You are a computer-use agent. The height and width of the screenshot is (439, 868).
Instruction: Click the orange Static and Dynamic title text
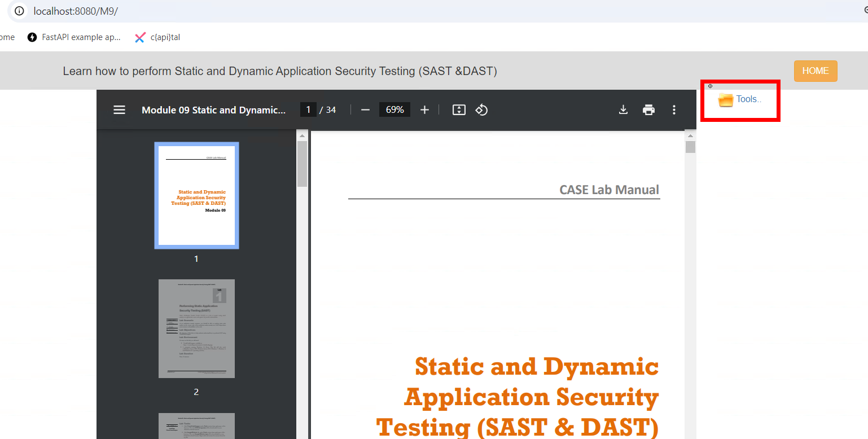pyautogui.click(x=517, y=398)
